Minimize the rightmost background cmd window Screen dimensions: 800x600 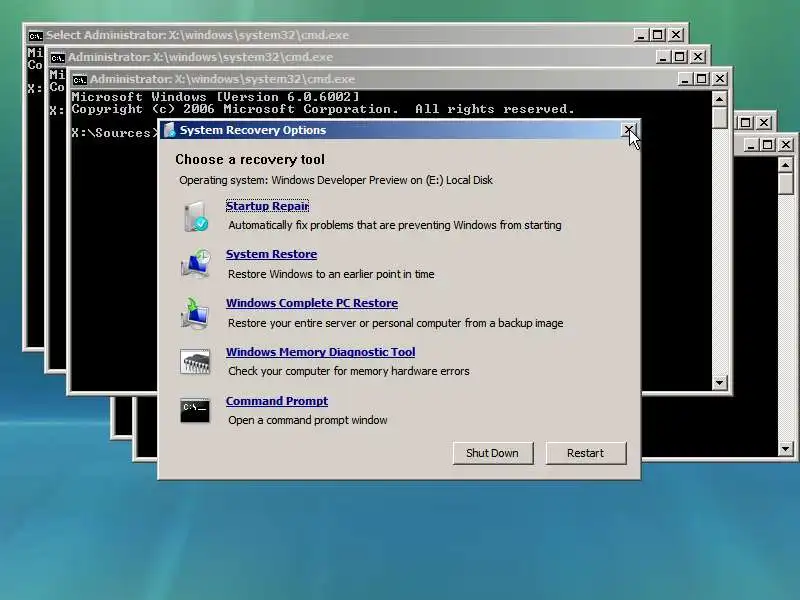(x=751, y=145)
